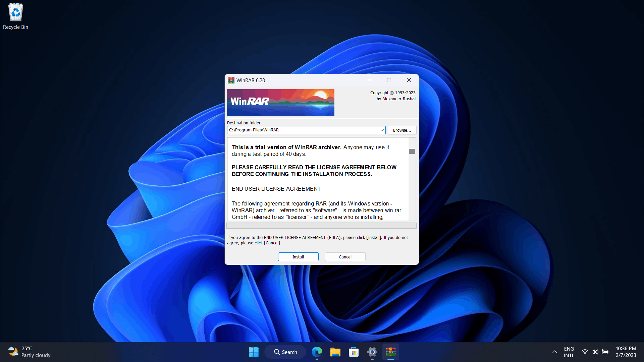Screen dimensions: 644x362
Task: Open the Wi-Fi network tray icon
Action: [x=585, y=352]
